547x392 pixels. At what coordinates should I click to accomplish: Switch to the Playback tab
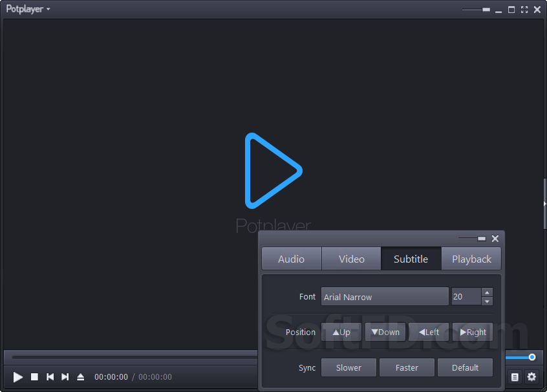click(x=471, y=259)
